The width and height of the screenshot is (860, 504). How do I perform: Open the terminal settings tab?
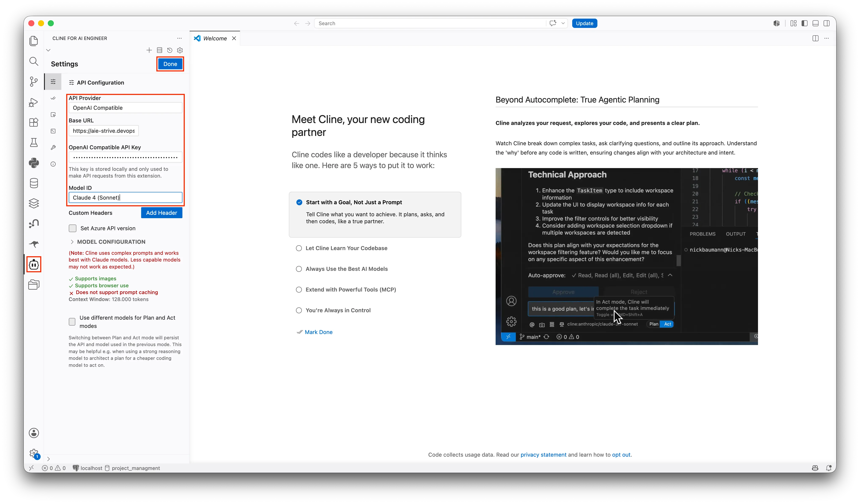(x=53, y=131)
